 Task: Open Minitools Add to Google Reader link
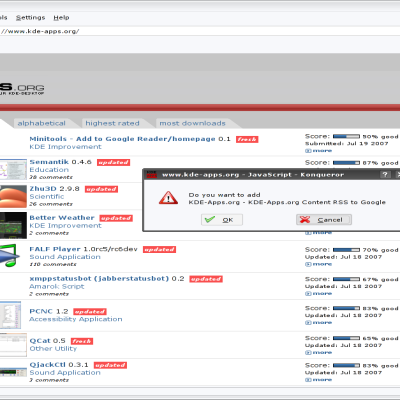[x=122, y=139]
